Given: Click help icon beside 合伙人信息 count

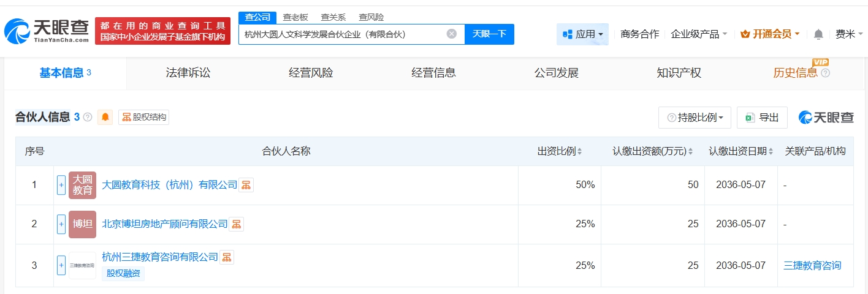Looking at the screenshot, I should pyautogui.click(x=88, y=117).
